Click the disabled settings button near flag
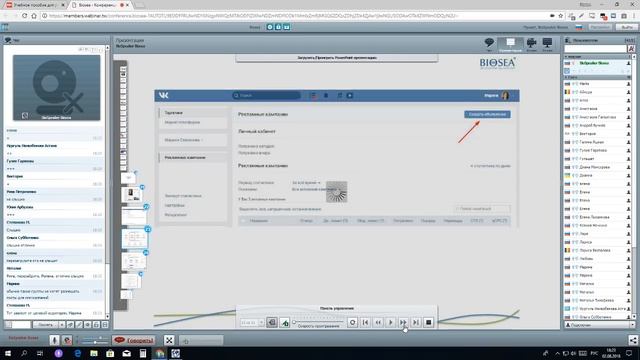This screenshot has width=640, height=360. click(x=600, y=27)
